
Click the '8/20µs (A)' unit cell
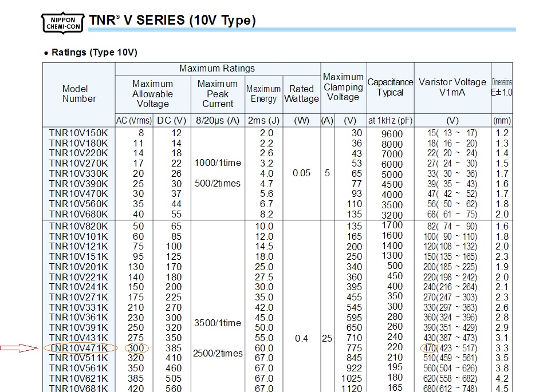pyautogui.click(x=218, y=121)
